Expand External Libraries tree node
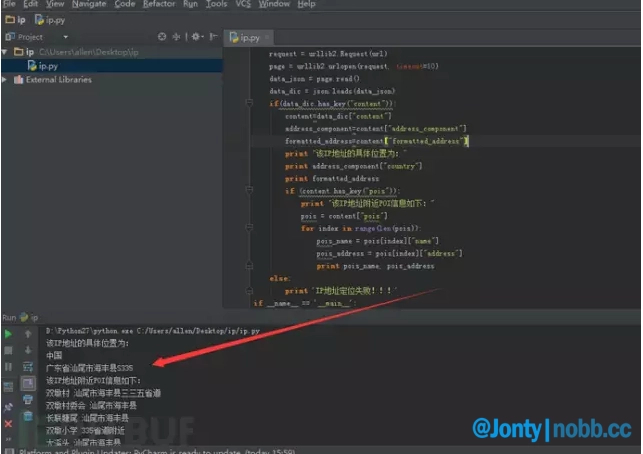643x454 pixels. (5, 79)
